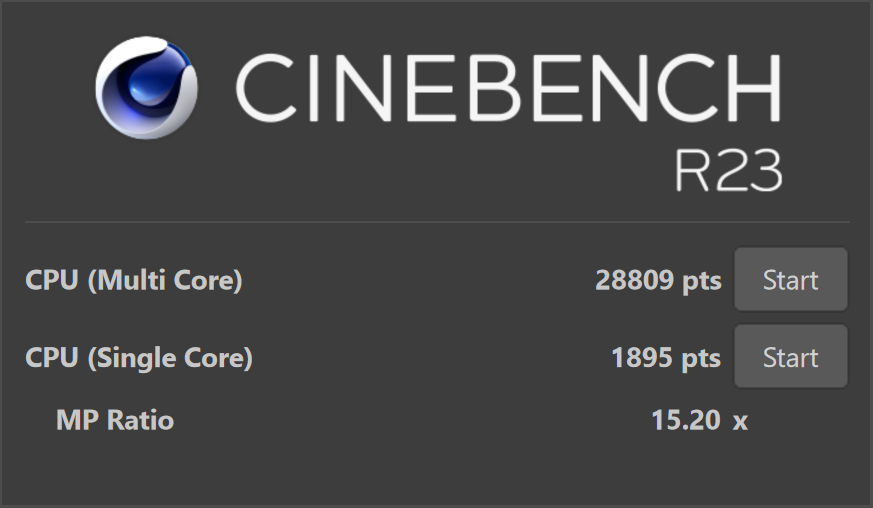This screenshot has width=873, height=508.
Task: Start the Multi Core CPU test
Action: pos(791,280)
